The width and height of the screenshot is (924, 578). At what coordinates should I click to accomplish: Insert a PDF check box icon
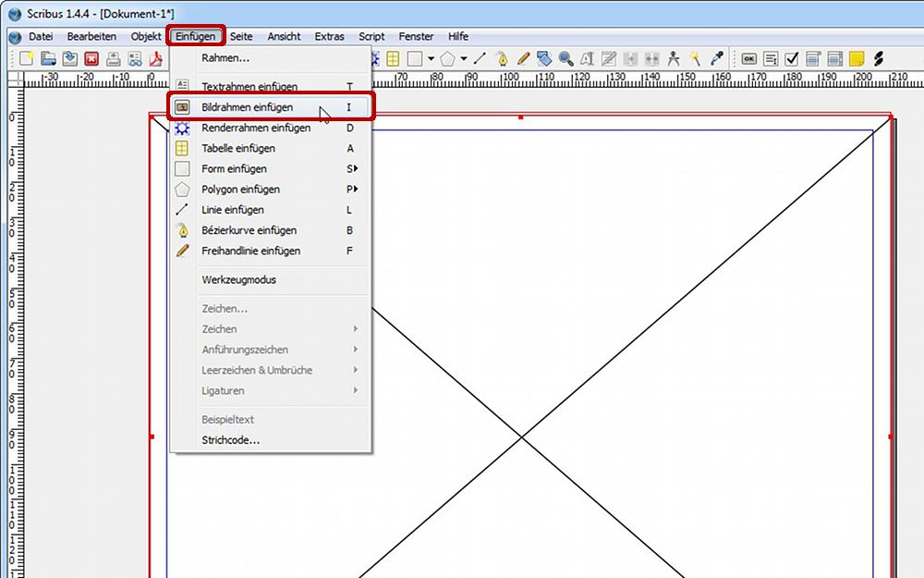tap(792, 58)
